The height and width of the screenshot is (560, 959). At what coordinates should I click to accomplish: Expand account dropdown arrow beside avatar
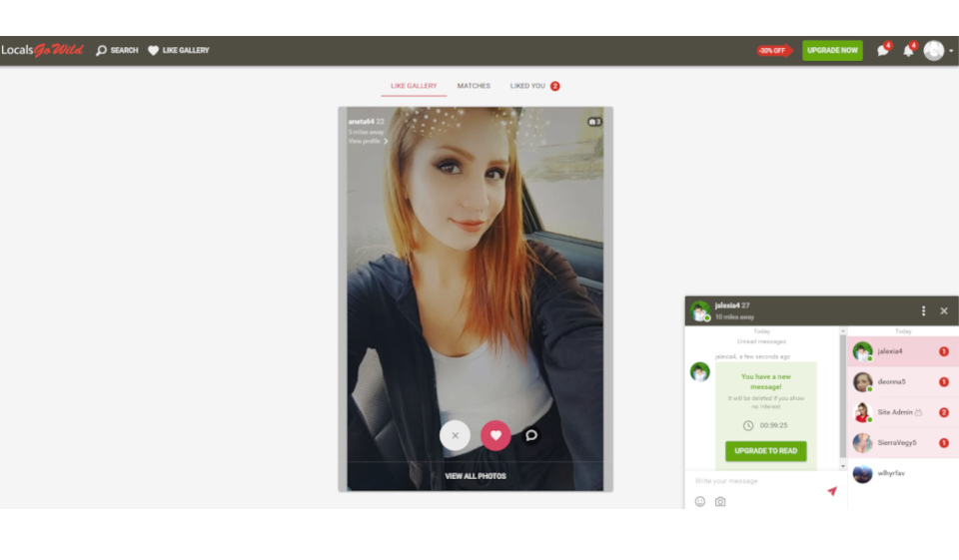[x=951, y=51]
